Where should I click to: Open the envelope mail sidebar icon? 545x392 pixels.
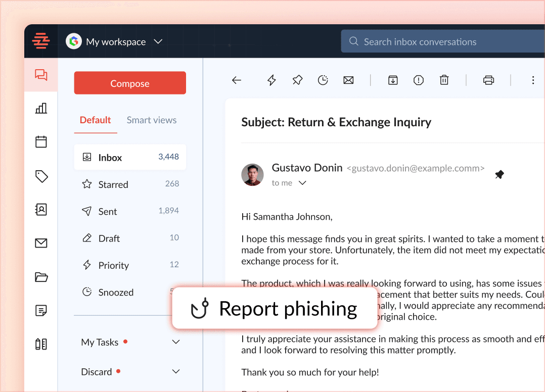click(41, 243)
